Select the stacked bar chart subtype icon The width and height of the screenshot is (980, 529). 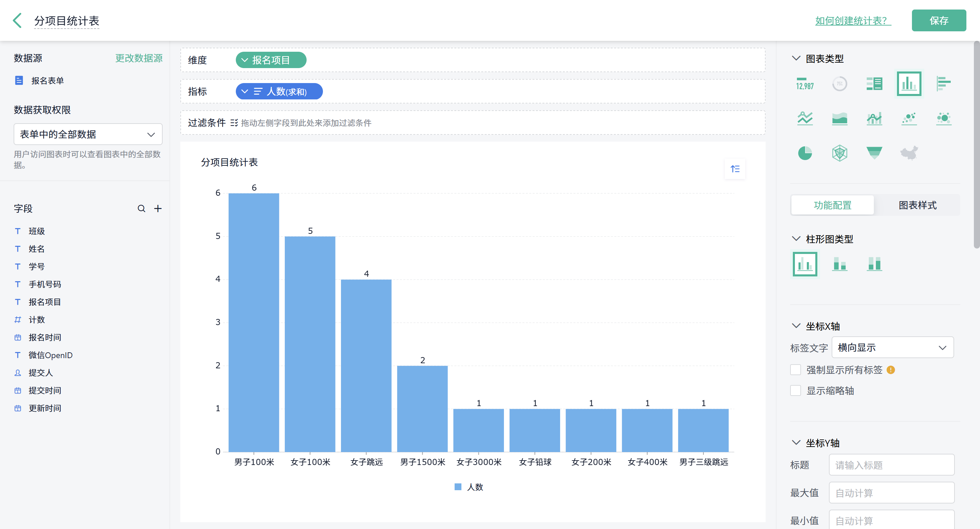pyautogui.click(x=839, y=263)
